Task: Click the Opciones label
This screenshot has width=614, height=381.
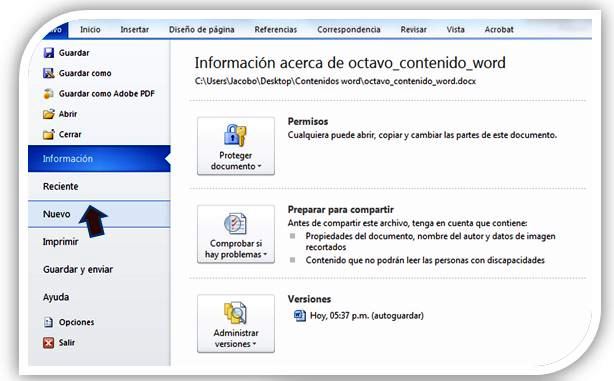Action: click(x=76, y=322)
